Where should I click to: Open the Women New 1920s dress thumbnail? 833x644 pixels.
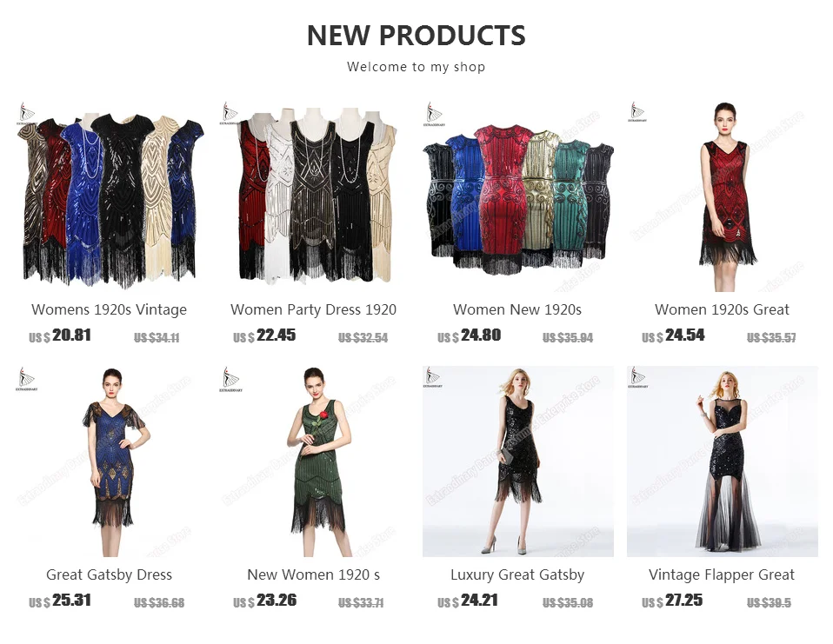tap(518, 196)
